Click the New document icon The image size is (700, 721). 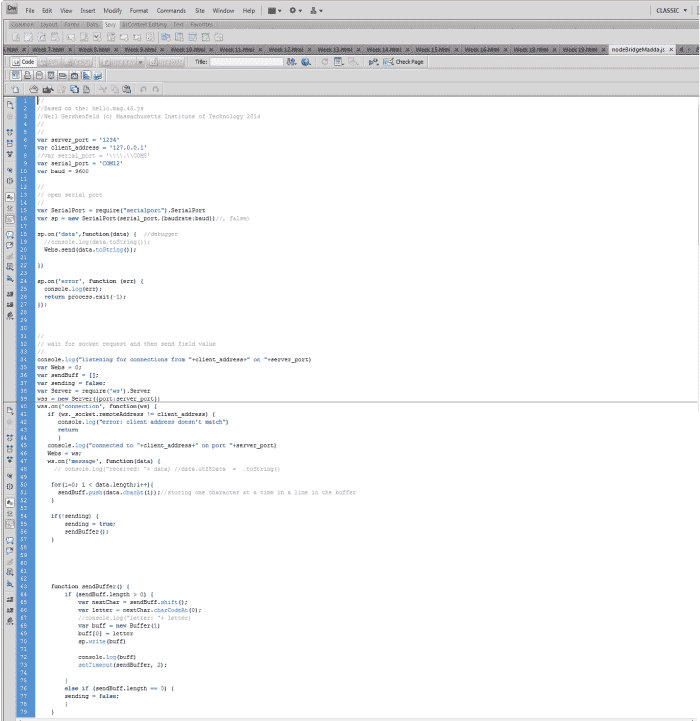point(16,89)
